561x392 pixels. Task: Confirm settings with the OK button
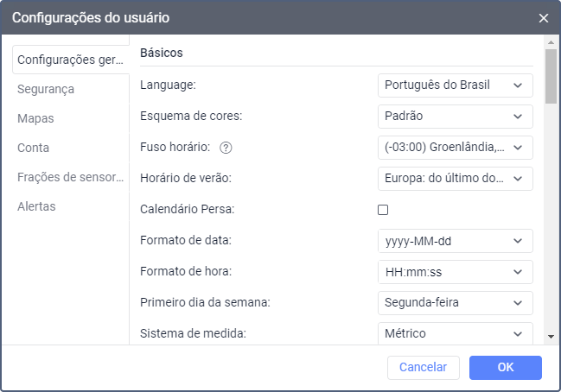click(x=506, y=367)
